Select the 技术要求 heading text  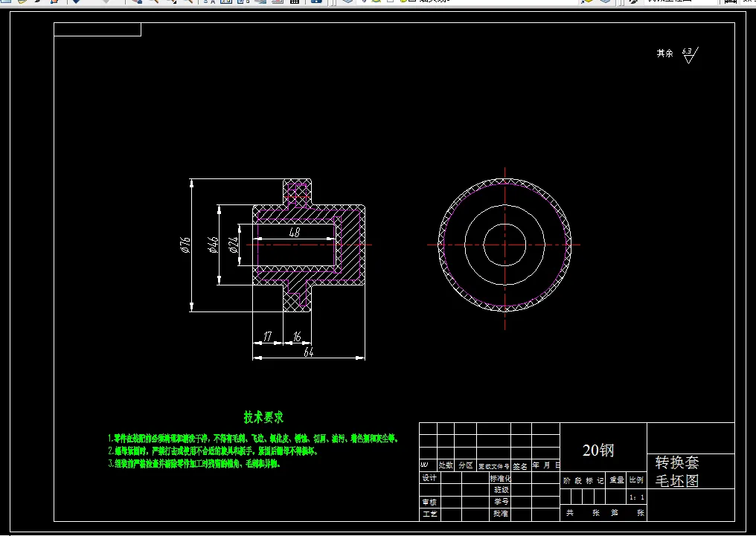pyautogui.click(x=263, y=417)
